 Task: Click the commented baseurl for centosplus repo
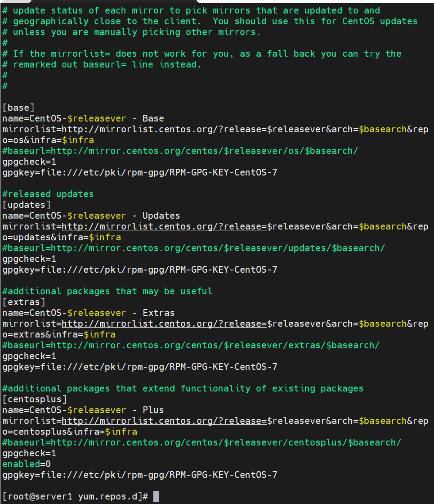pos(202,443)
